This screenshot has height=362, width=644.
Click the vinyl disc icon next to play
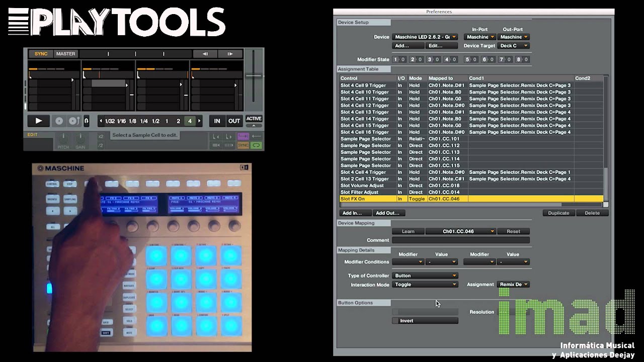pos(59,121)
